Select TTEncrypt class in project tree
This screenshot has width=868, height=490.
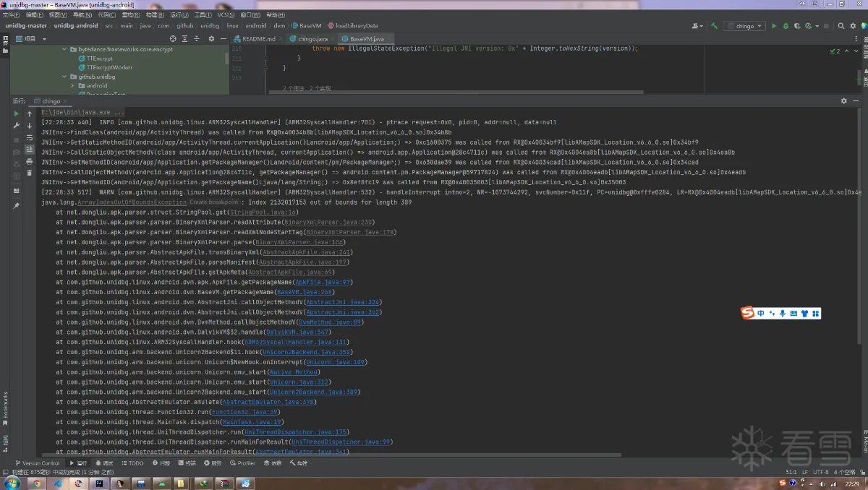click(100, 59)
